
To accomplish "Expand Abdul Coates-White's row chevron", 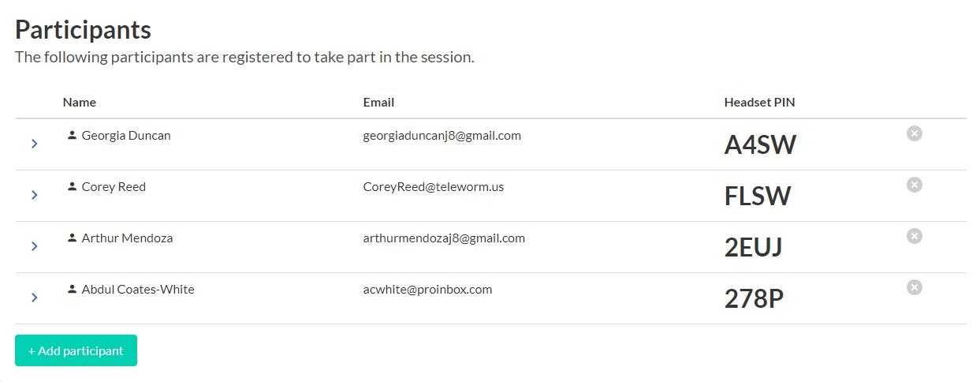I will click(35, 298).
